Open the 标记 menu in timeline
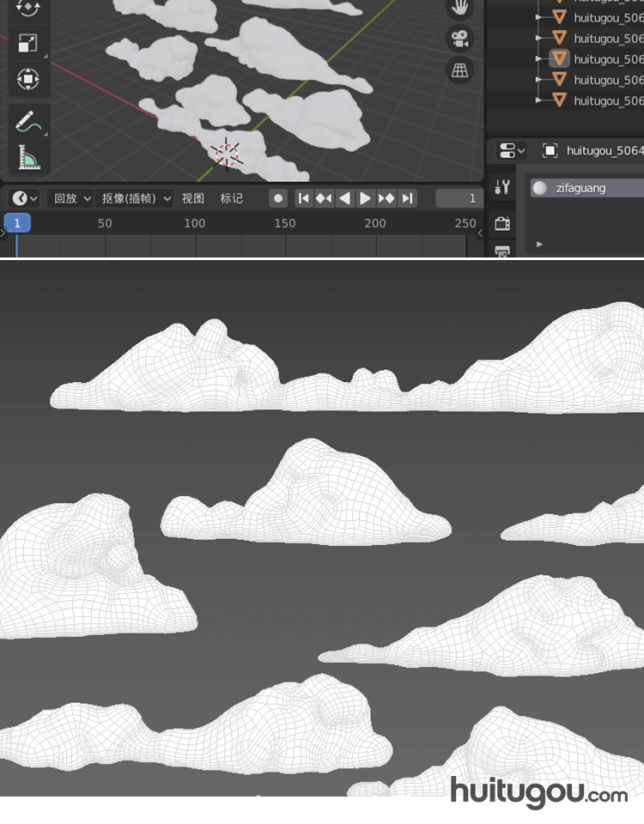This screenshot has height=824, width=644. 232,198
